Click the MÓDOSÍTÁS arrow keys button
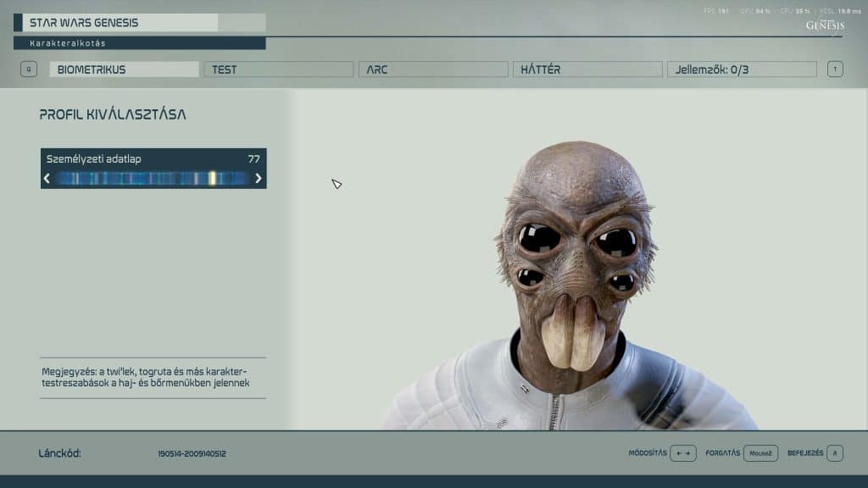Viewport: 868px width, 488px height. [x=683, y=453]
